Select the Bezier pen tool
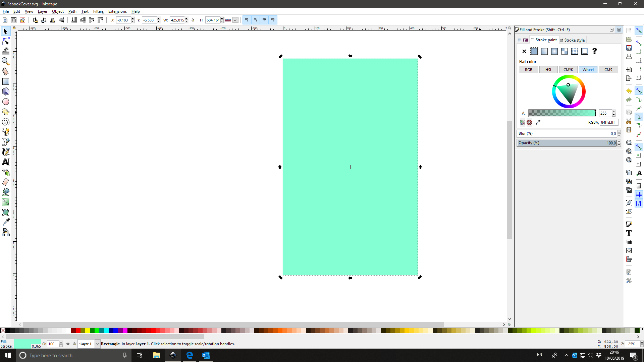The height and width of the screenshot is (362, 644). [5, 142]
